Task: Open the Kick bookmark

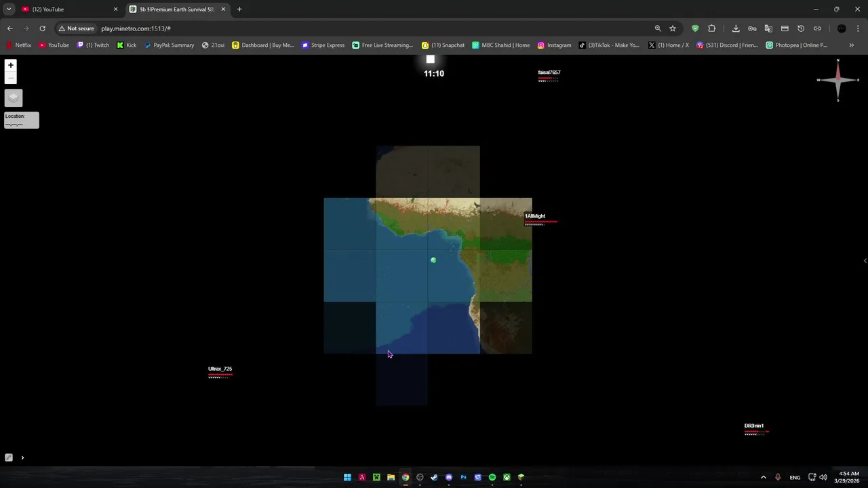Action: pyautogui.click(x=127, y=45)
